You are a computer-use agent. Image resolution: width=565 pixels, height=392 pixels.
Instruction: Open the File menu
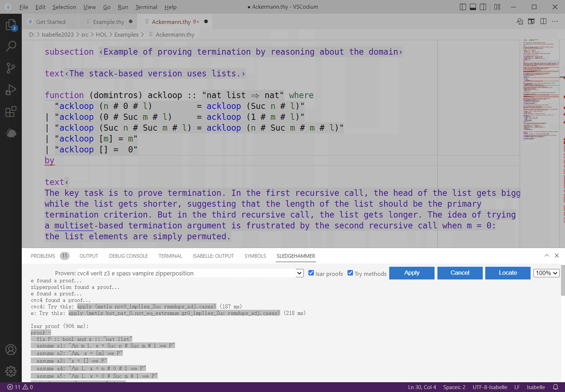24,7
